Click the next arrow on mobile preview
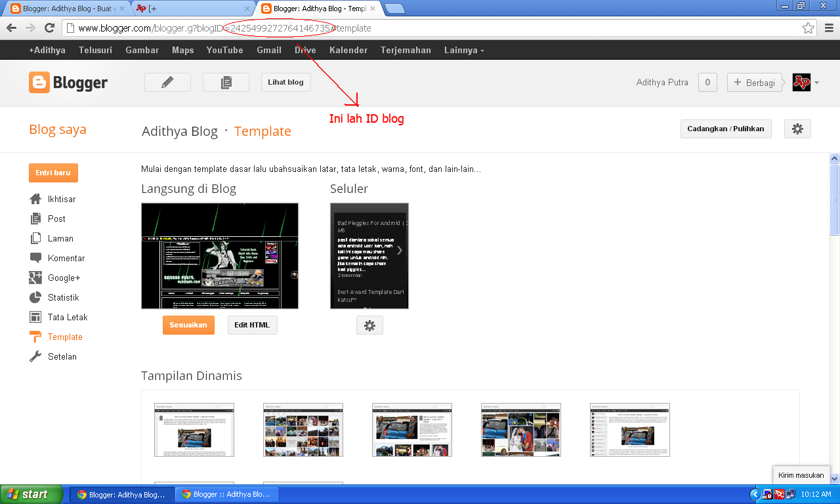Image resolution: width=840 pixels, height=504 pixels. [x=399, y=250]
